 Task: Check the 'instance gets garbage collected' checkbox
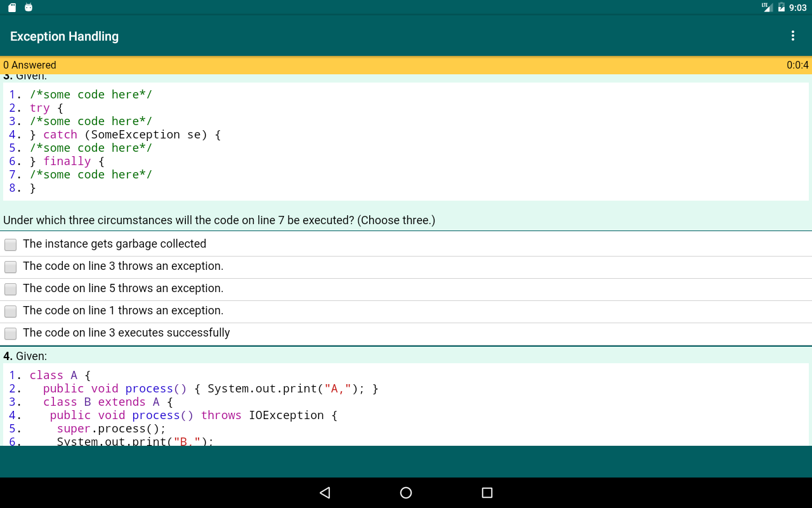pyautogui.click(x=11, y=244)
